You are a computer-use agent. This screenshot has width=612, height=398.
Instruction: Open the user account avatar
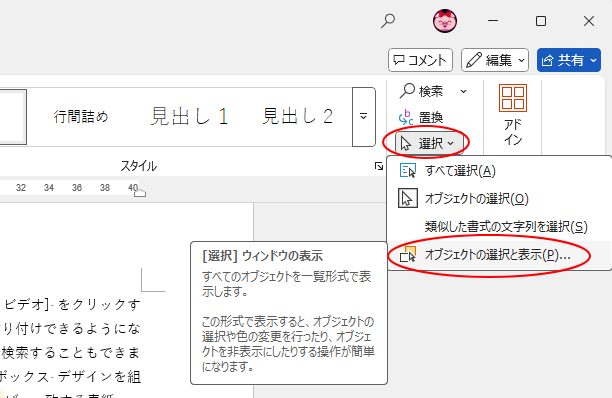pos(445,21)
